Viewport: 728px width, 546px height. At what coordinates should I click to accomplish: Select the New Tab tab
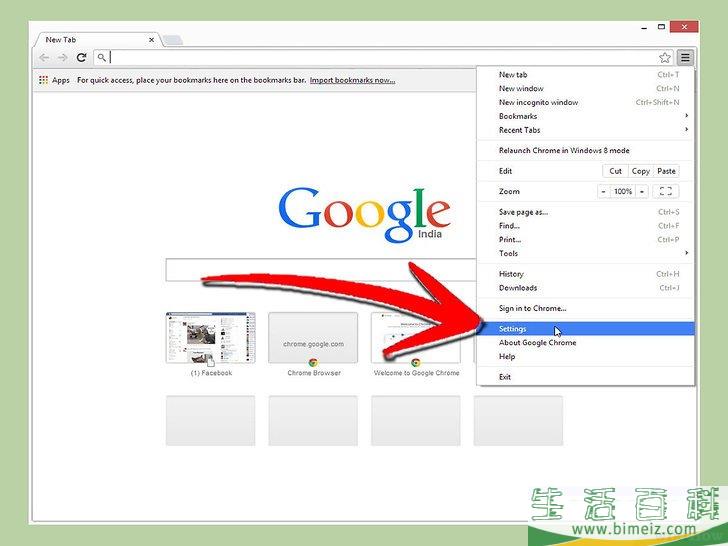pyautogui.click(x=98, y=40)
